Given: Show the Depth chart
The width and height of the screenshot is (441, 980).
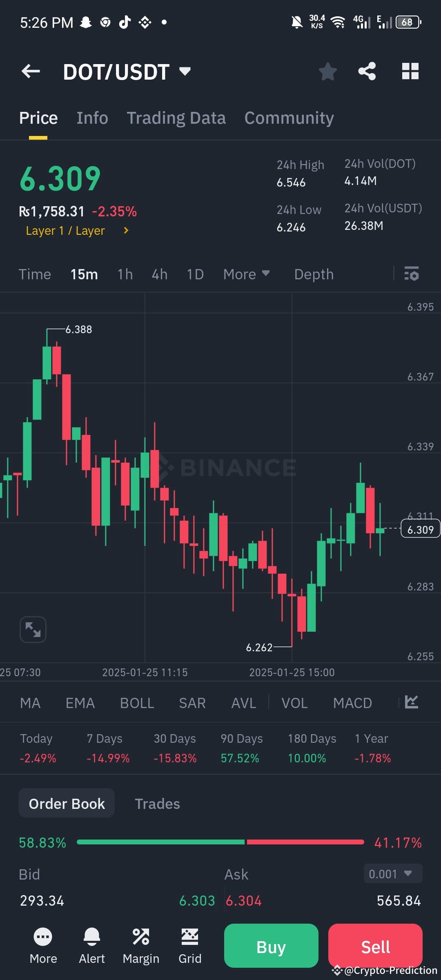Looking at the screenshot, I should tap(314, 274).
